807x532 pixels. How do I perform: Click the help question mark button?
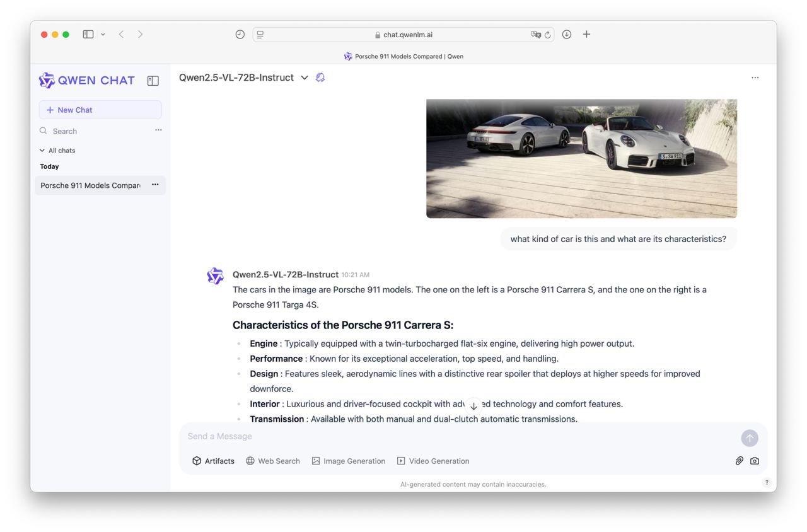click(767, 483)
